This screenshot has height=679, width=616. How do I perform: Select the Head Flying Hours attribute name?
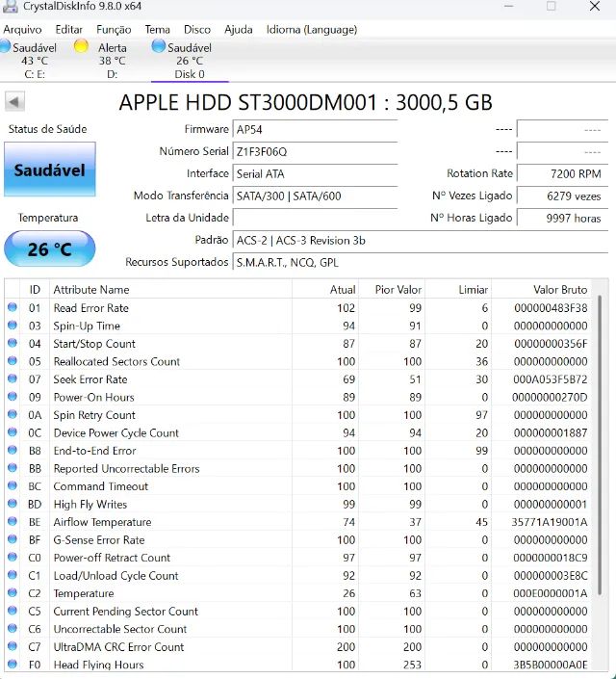pyautogui.click(x=99, y=666)
